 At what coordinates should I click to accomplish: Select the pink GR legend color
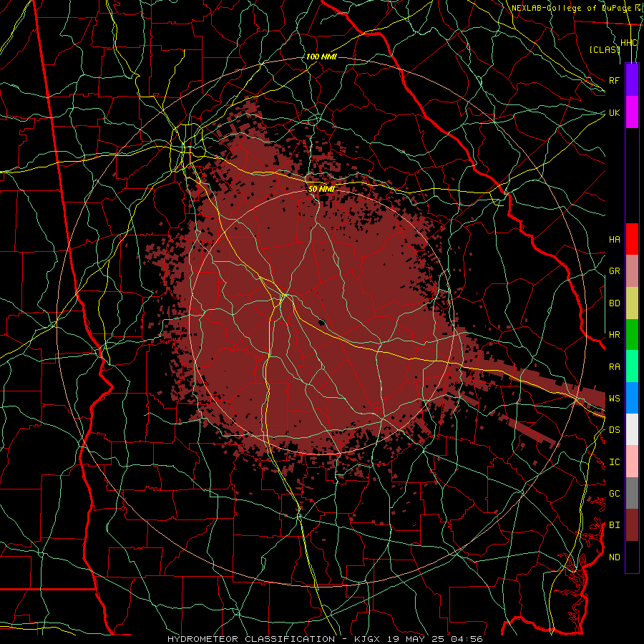632,271
